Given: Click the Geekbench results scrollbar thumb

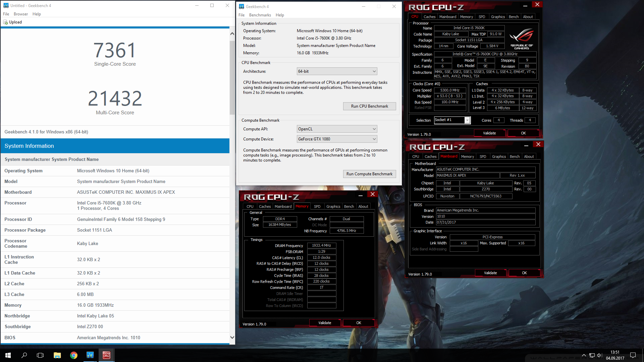Looking at the screenshot, I should coord(232,77).
